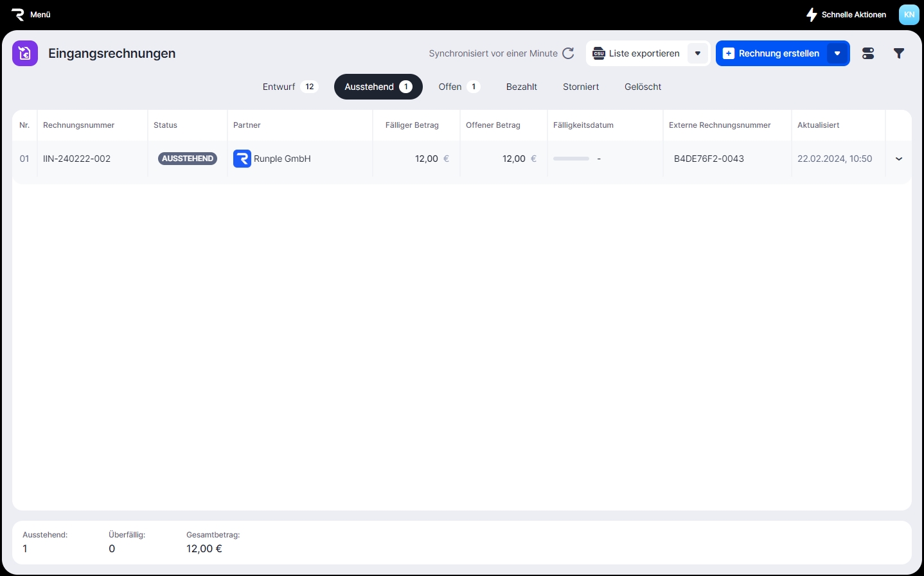
Task: Open the filter funnel icon
Action: (x=899, y=53)
